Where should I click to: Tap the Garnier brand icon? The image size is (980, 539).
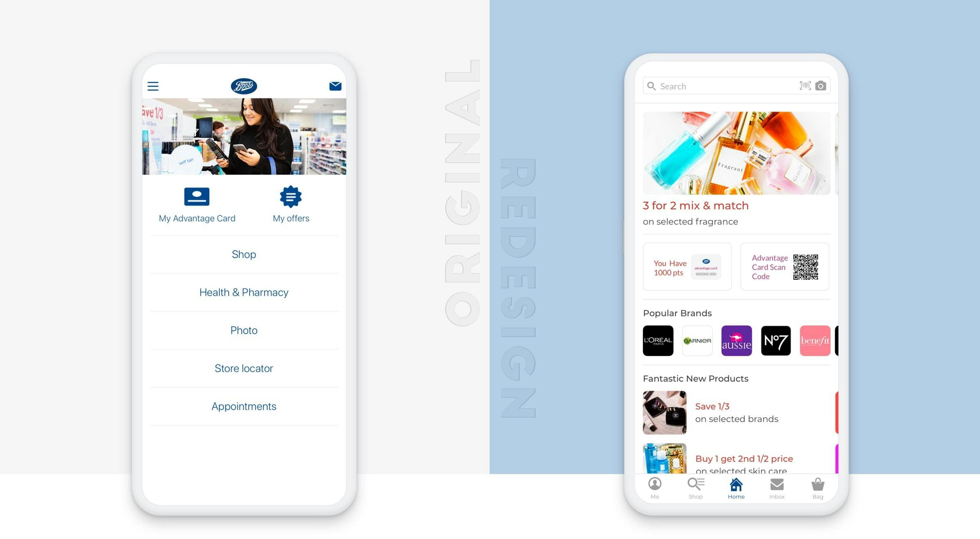697,341
